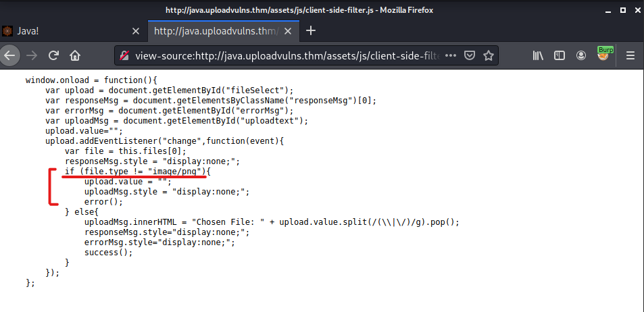
Task: Go to the Firefox home page
Action: (75, 55)
